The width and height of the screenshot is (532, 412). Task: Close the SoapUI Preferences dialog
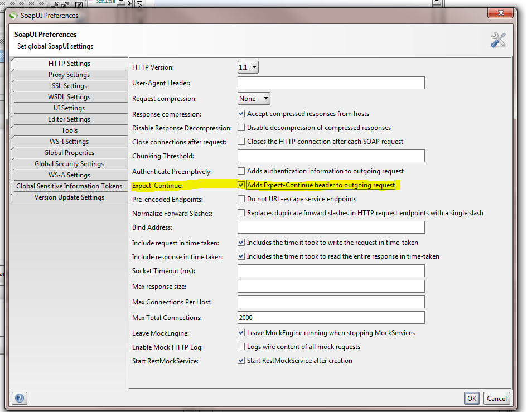[x=500, y=13]
